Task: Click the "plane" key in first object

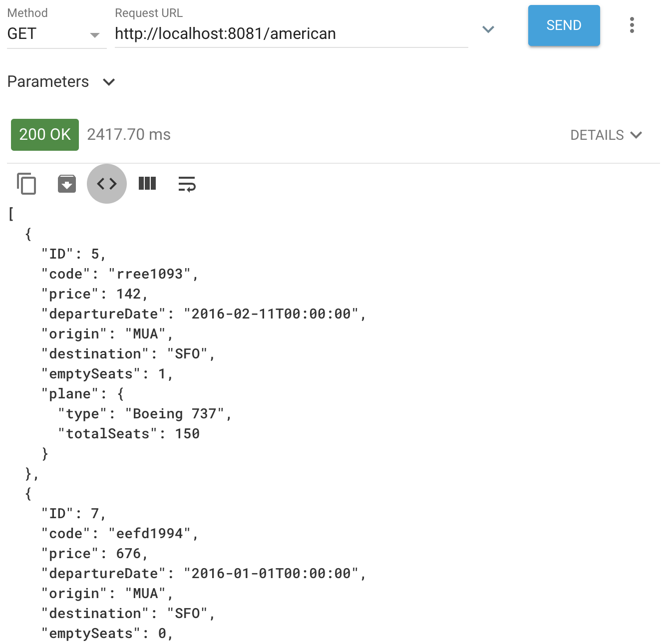Action: 70,394
